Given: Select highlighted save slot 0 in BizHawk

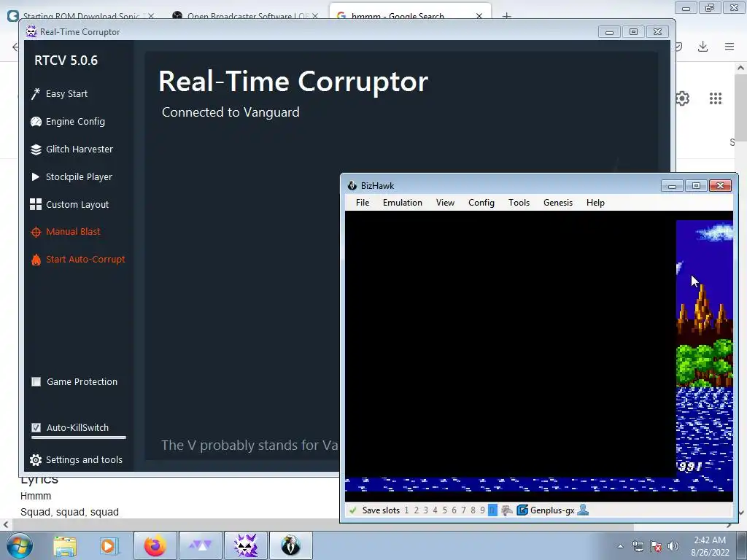Looking at the screenshot, I should (x=492, y=510).
